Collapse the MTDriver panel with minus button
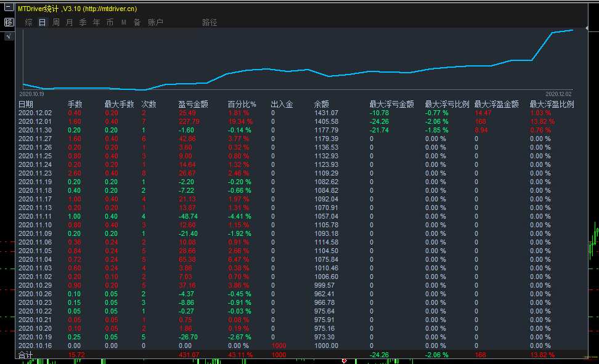 coord(9,7)
